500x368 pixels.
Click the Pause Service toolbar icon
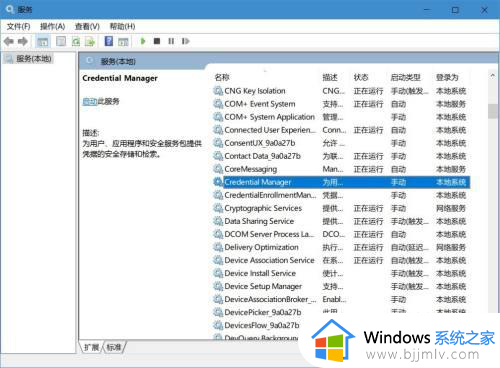tap(171, 41)
